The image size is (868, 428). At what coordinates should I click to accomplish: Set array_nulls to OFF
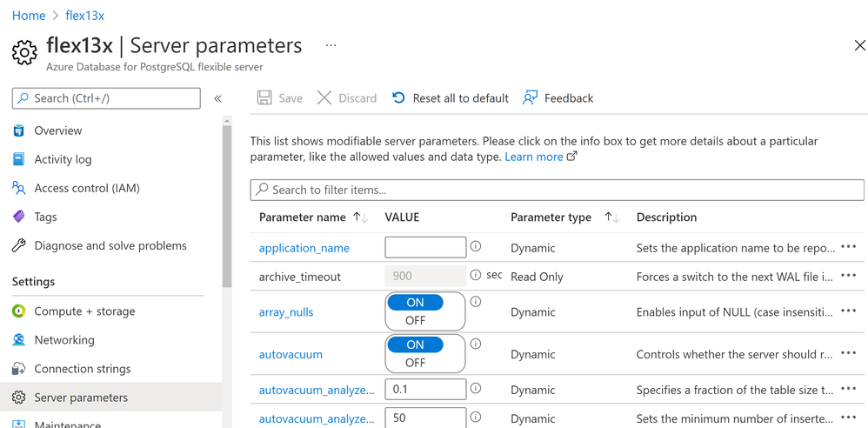click(x=415, y=320)
